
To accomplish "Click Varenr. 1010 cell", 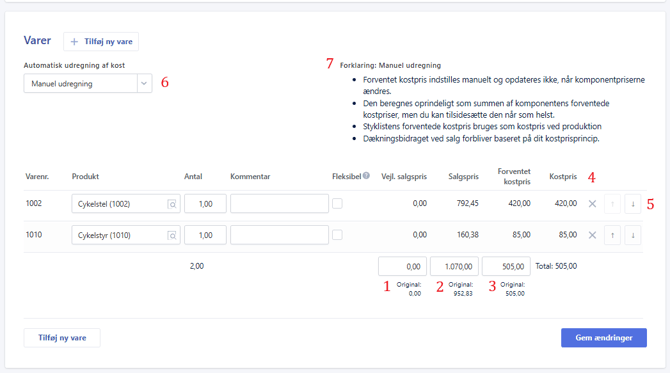I will point(34,235).
